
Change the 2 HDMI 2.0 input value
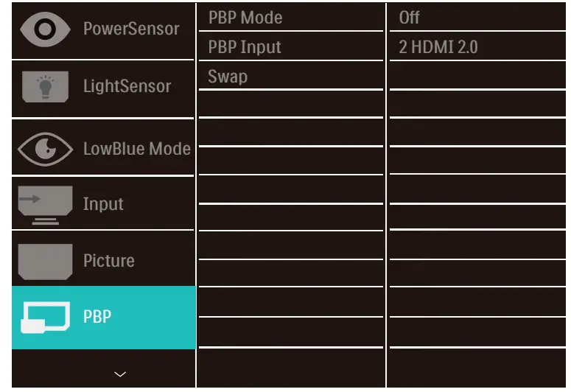click(438, 47)
